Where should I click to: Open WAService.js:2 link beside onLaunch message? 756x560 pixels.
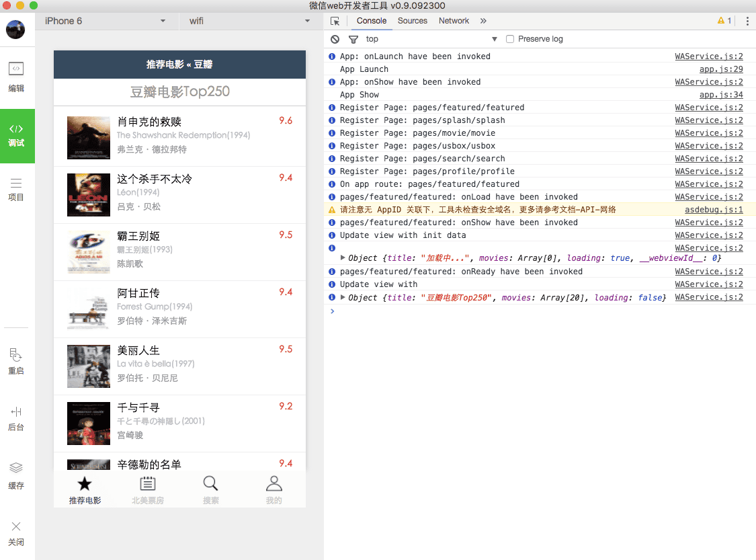point(709,56)
